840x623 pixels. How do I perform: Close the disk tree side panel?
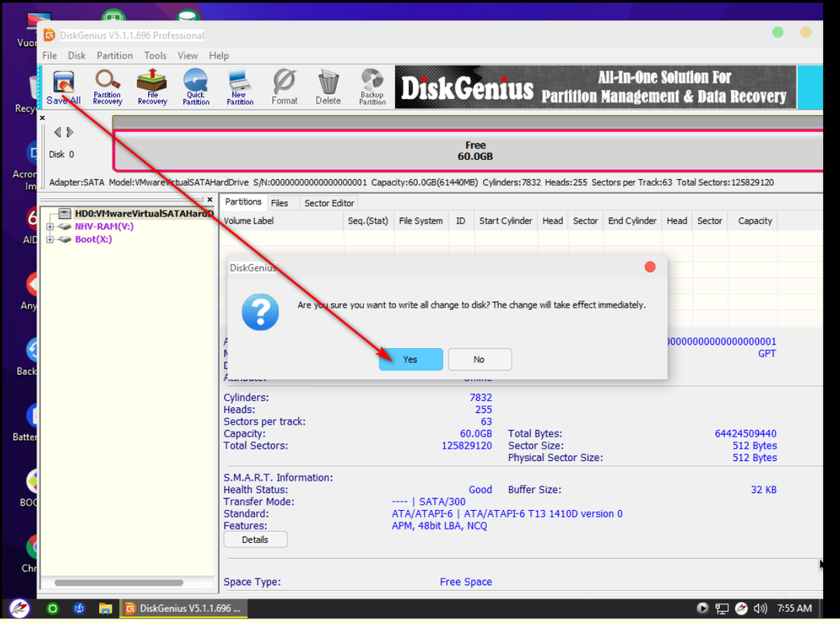coord(210,199)
